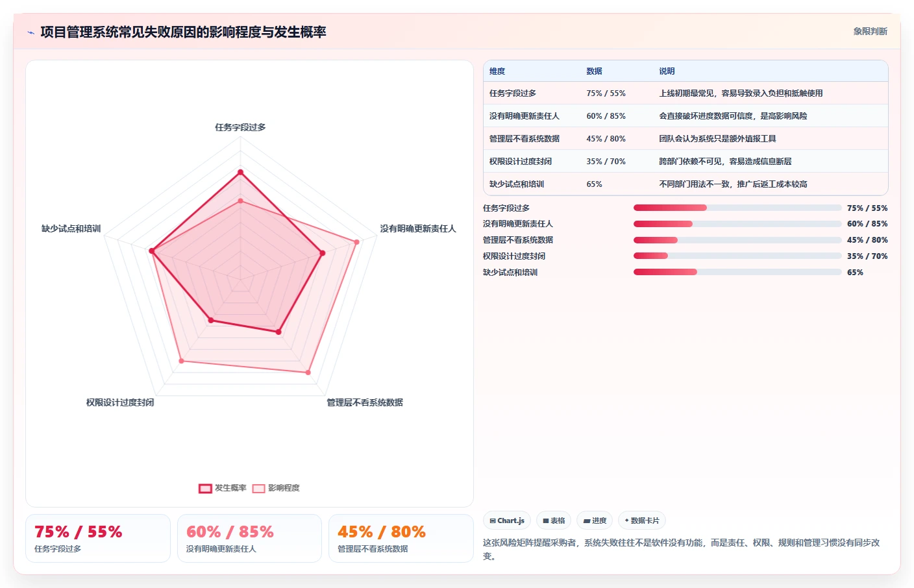This screenshot has width=914, height=588.
Task: Click the 象限判断 label in header
Action: tap(870, 31)
